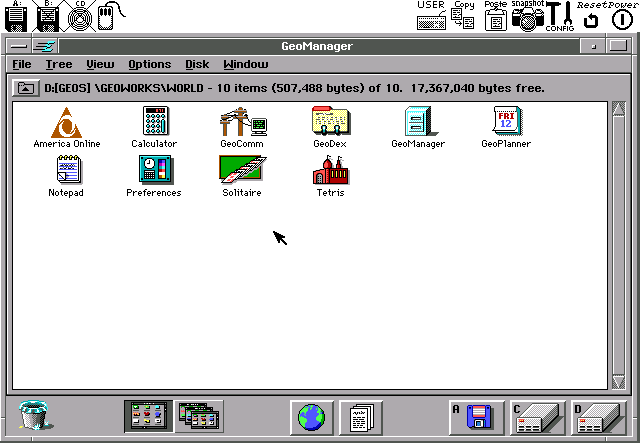Open the system menu button in title bar
This screenshot has height=443, width=640.
pyautogui.click(x=19, y=46)
